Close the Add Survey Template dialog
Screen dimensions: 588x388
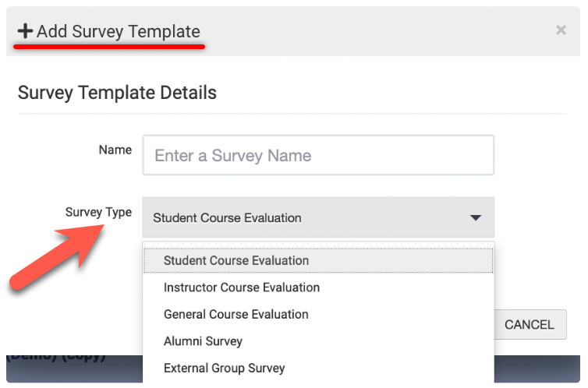[560, 30]
